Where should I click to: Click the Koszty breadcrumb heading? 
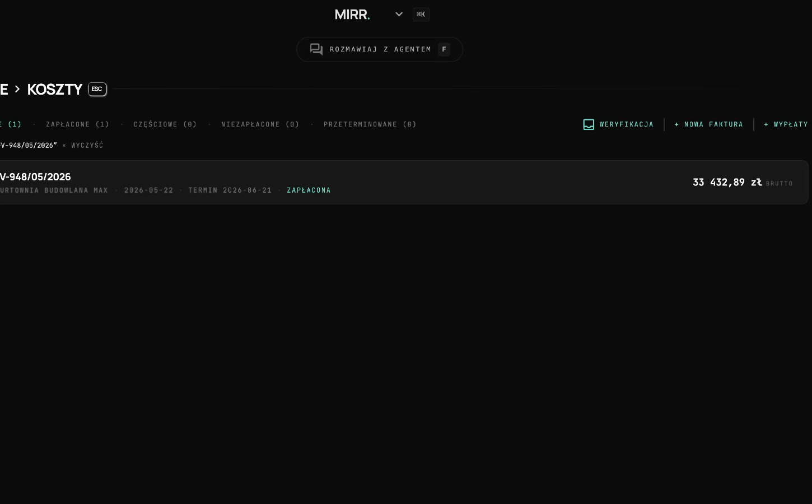pos(55,89)
